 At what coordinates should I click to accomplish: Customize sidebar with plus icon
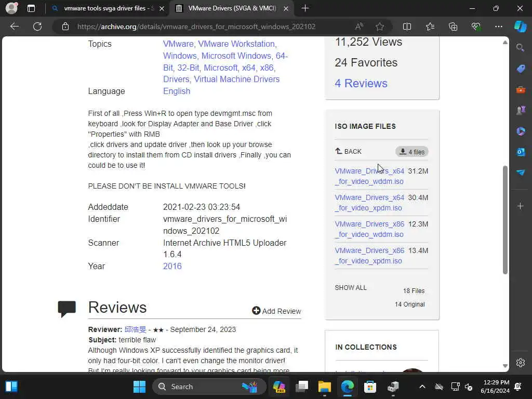pyautogui.click(x=521, y=206)
